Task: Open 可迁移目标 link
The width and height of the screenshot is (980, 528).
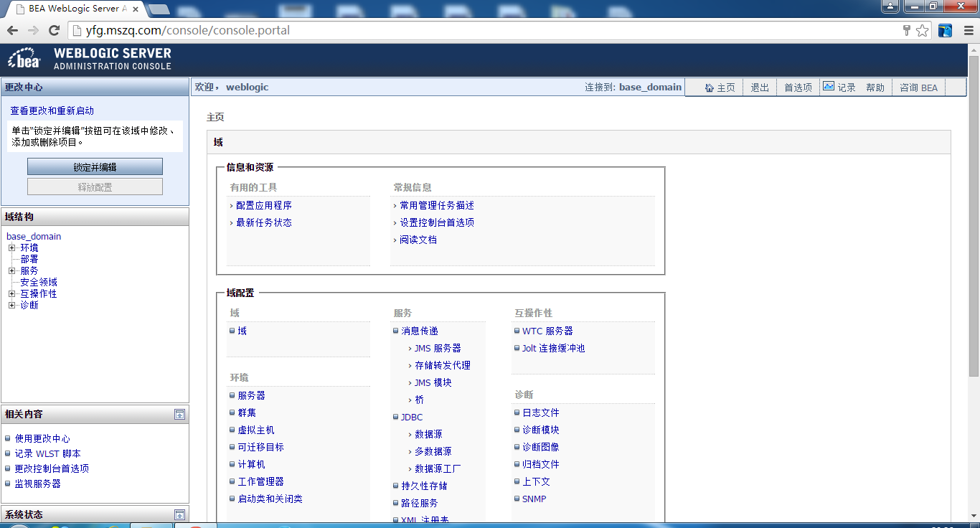Action: [261, 447]
